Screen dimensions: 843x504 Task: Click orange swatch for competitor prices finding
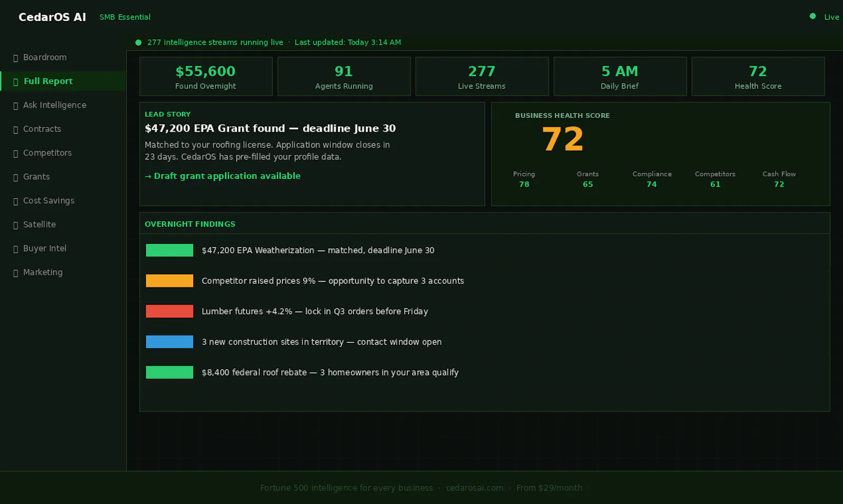tap(170, 281)
